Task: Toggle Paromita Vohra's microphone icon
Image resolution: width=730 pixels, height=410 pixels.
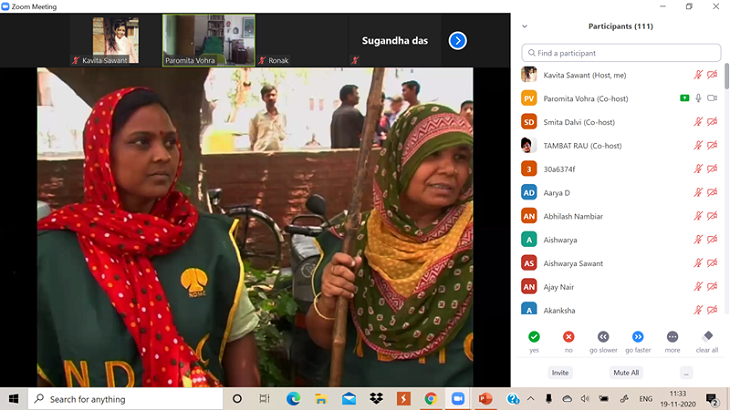Action: 699,98
